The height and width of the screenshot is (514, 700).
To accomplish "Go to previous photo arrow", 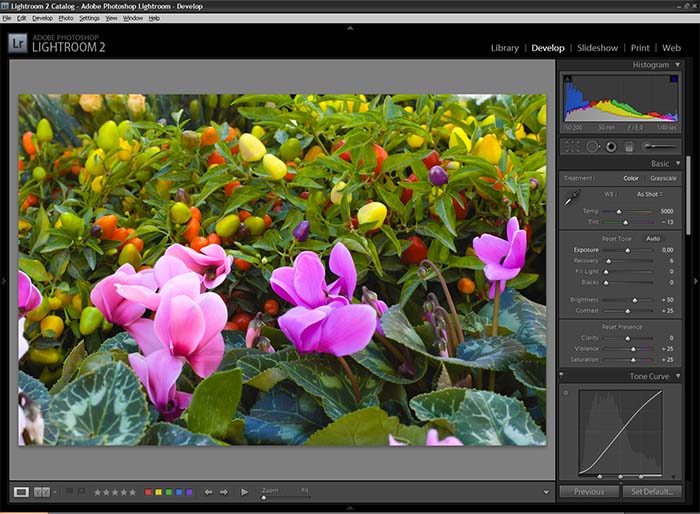I will tap(208, 492).
